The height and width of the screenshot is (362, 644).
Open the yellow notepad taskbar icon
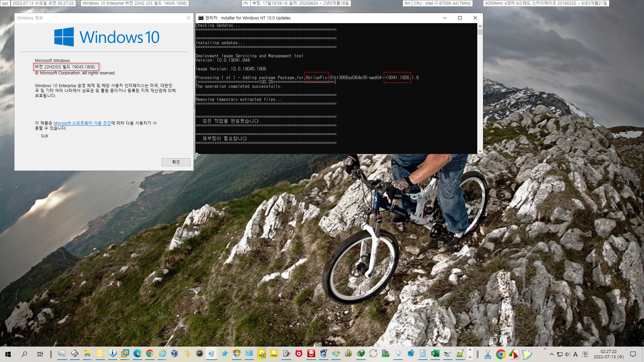click(x=100, y=354)
